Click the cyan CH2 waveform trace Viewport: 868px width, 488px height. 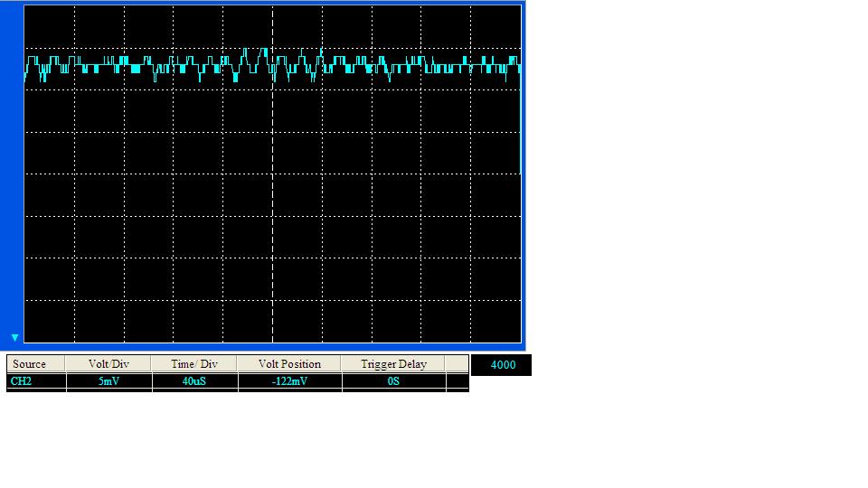click(x=272, y=65)
